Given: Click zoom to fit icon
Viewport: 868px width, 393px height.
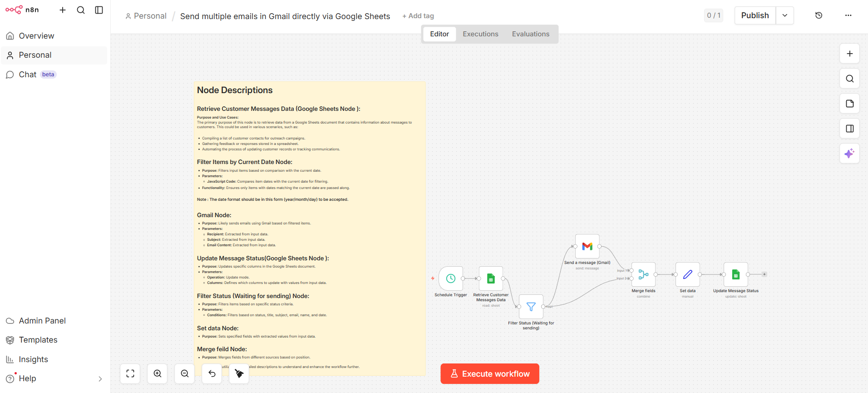Looking at the screenshot, I should pos(130,373).
